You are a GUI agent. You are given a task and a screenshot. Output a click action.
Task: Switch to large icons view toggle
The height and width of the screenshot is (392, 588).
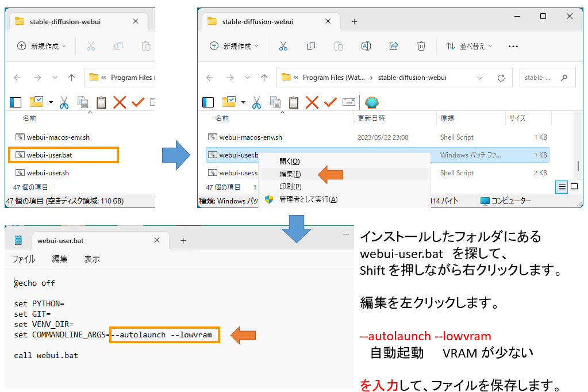(575, 187)
